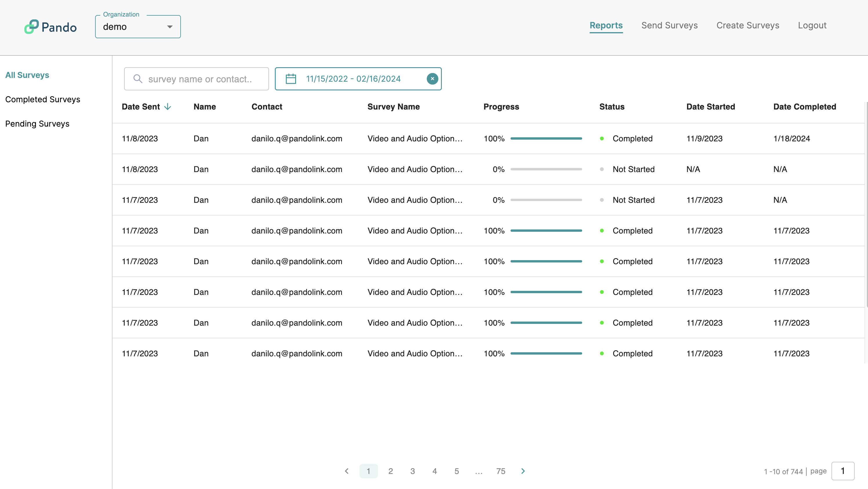This screenshot has width=868, height=489.
Task: Click the Pando logo
Action: [x=50, y=27]
